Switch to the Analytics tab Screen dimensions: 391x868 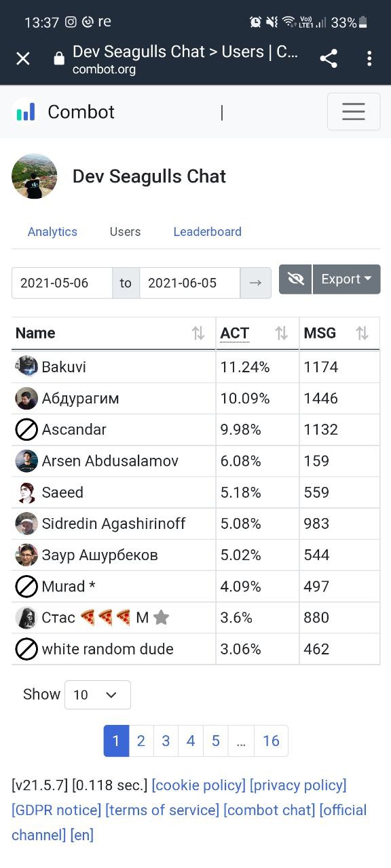point(52,231)
